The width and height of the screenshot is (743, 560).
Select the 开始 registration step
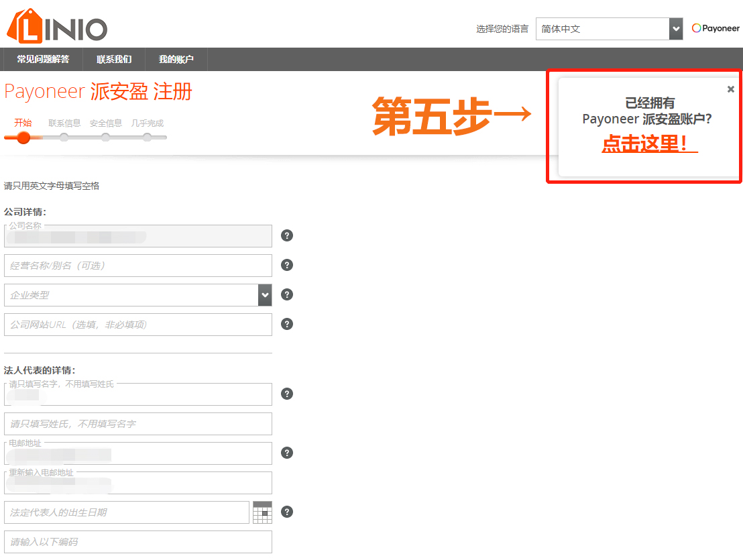coord(23,123)
